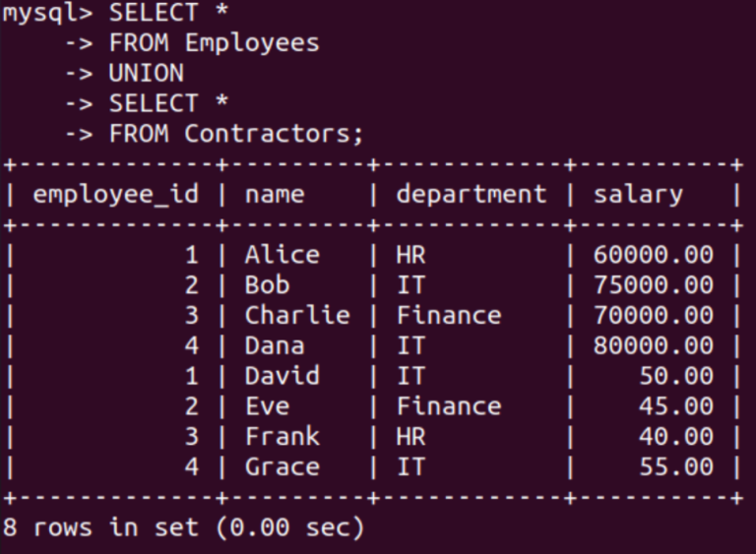Click the word Employees in the query
756x554 pixels.
252,43
